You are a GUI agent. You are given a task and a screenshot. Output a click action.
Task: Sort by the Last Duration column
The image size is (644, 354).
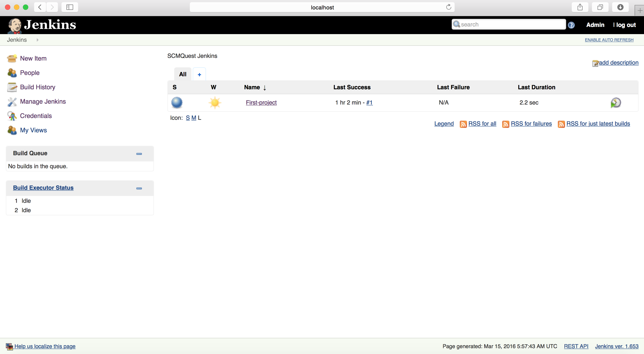537,87
